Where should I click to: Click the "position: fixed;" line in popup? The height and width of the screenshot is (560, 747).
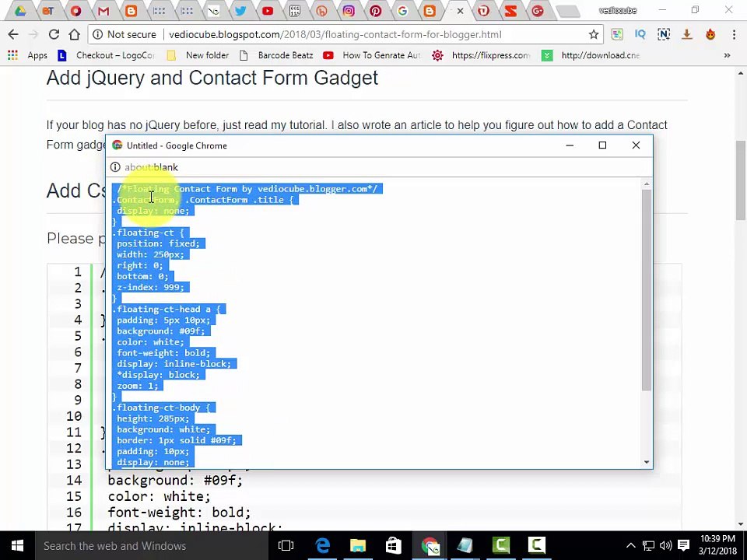click(x=158, y=243)
